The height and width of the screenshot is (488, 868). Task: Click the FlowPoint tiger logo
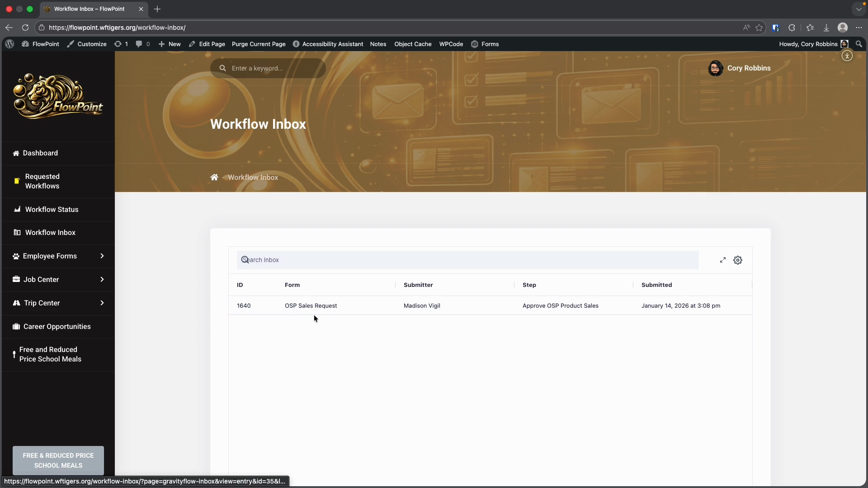58,96
